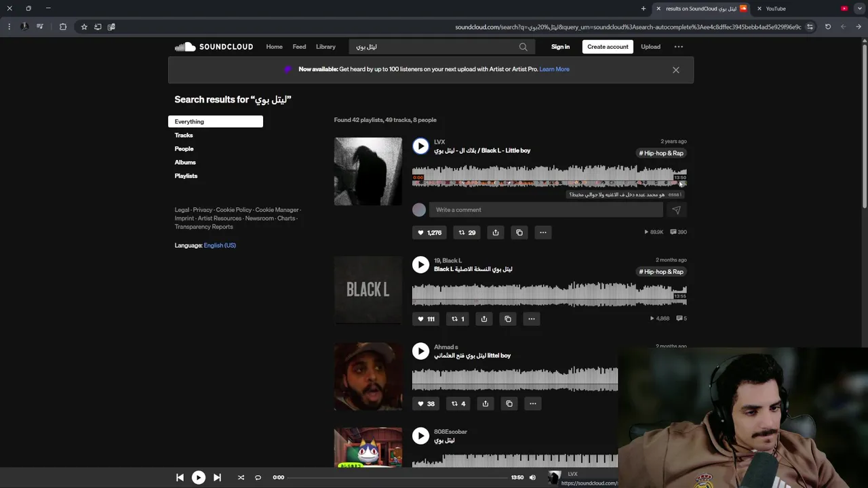Repost the Ahmad s track with 4 reposts
The height and width of the screenshot is (488, 868).
[x=458, y=403]
